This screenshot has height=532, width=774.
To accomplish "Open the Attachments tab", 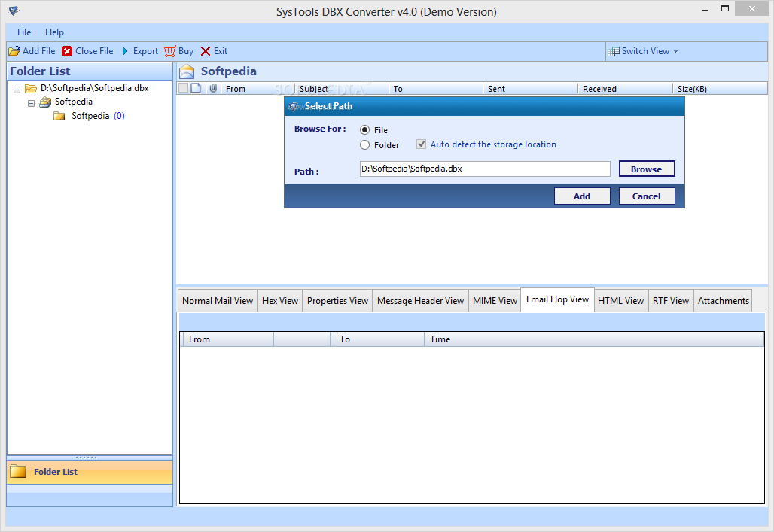I will pos(723,300).
